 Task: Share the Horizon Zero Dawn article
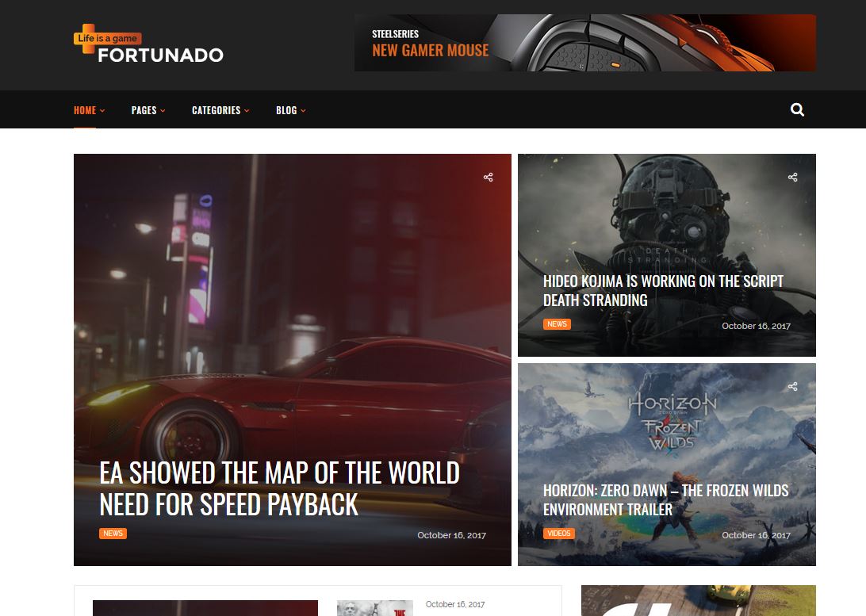click(x=792, y=386)
